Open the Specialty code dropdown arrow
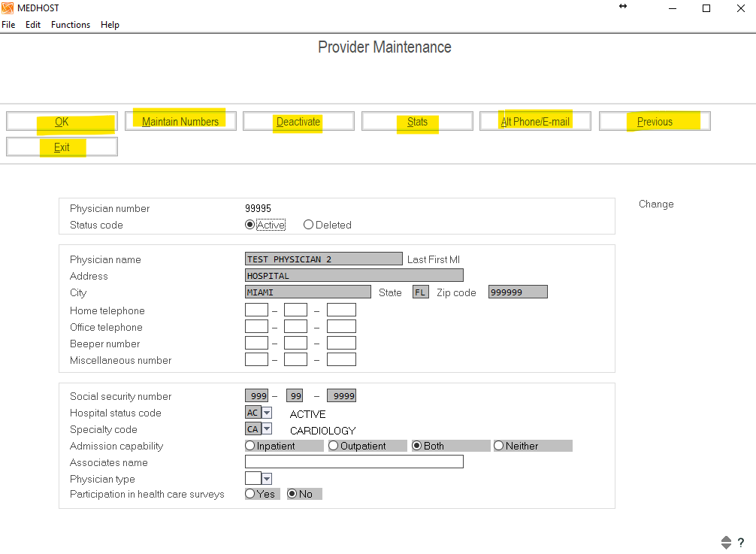The width and height of the screenshot is (756, 554). 267,430
